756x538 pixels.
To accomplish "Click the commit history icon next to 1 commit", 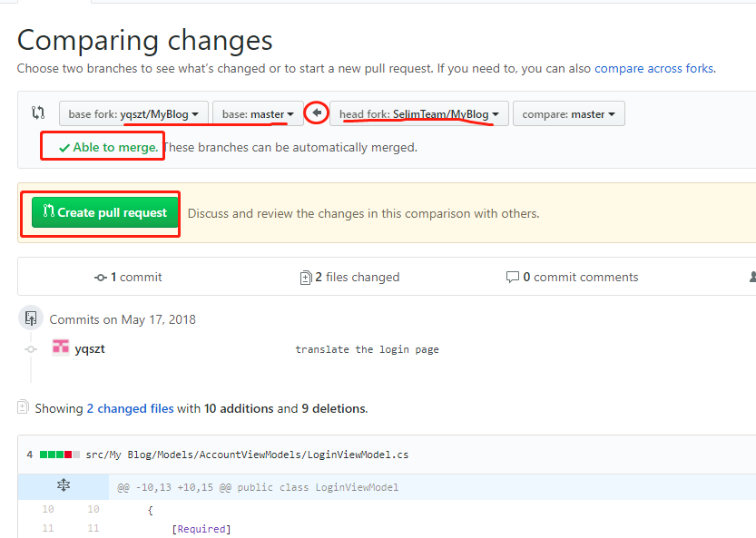I will (101, 277).
